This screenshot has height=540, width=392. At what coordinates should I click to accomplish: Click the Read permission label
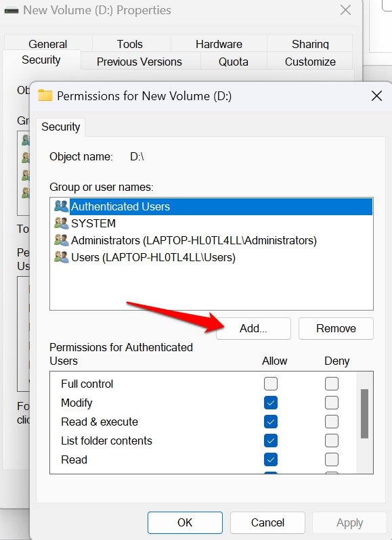point(74,459)
